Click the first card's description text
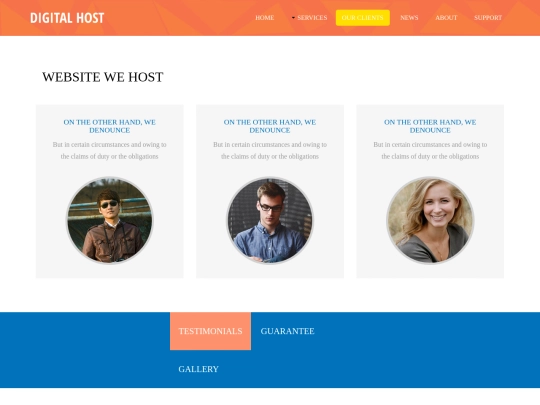 [x=110, y=150]
